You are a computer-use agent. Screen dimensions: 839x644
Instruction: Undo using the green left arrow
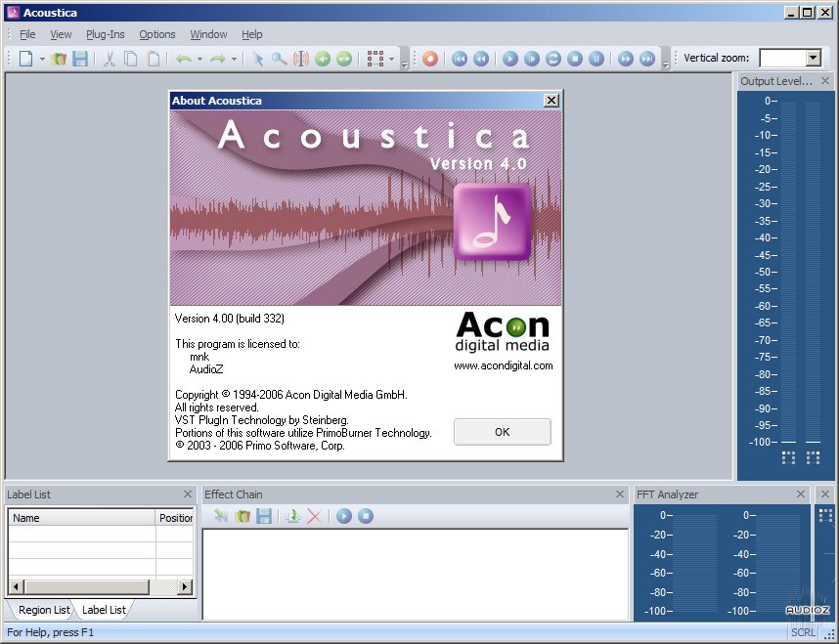184,59
